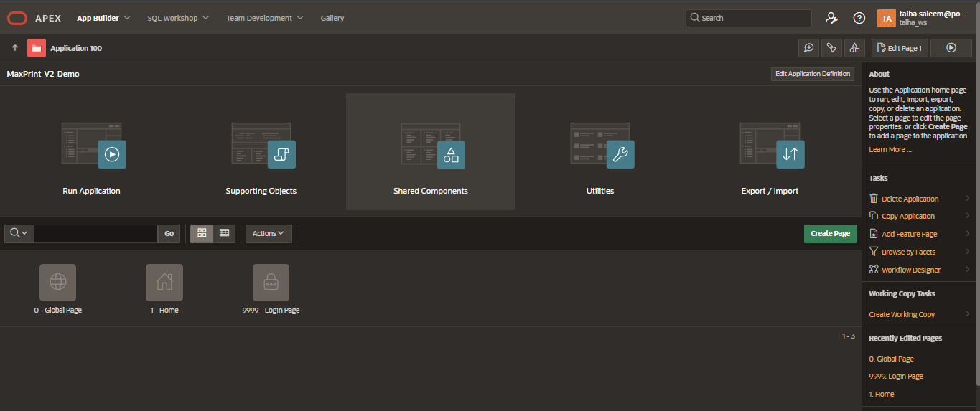Screen dimensions: 980x411
Task: Open the developer comment icon
Action: [809, 48]
